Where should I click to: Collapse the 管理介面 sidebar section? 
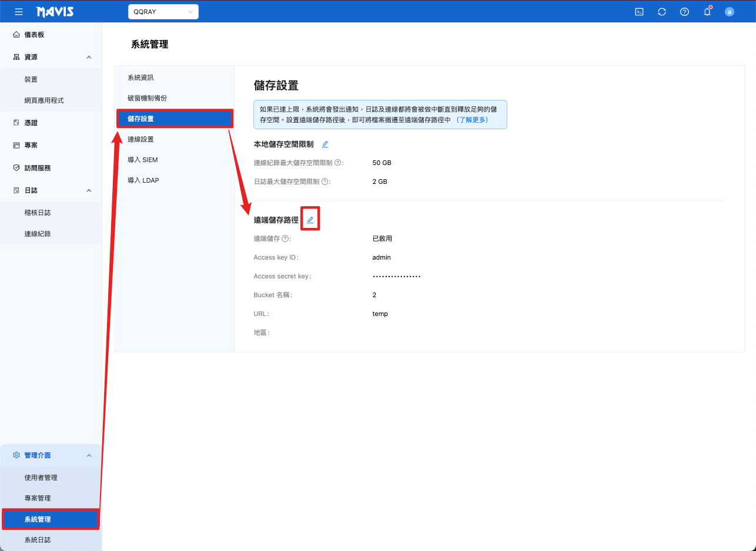pos(89,455)
